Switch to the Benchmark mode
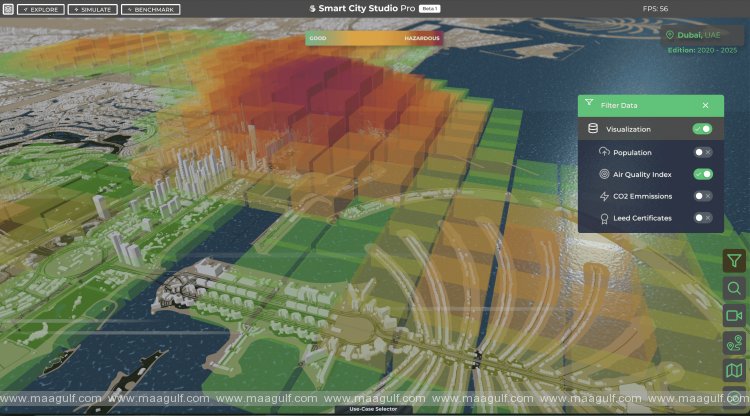Image resolution: width=750 pixels, height=416 pixels. click(x=151, y=10)
